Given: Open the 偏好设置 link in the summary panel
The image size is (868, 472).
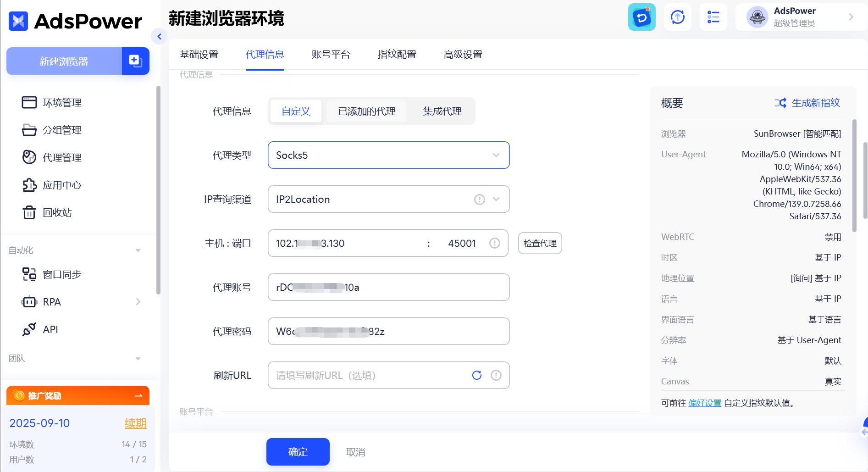Looking at the screenshot, I should click(x=705, y=403).
